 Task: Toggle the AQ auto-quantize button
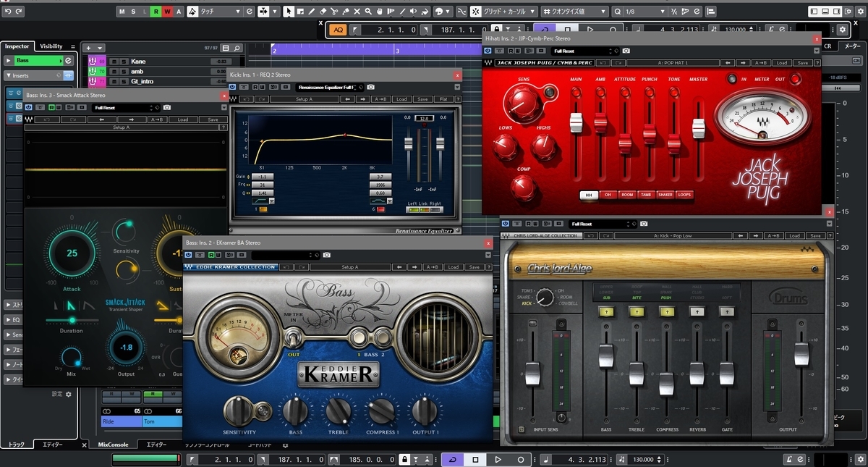coord(339,30)
